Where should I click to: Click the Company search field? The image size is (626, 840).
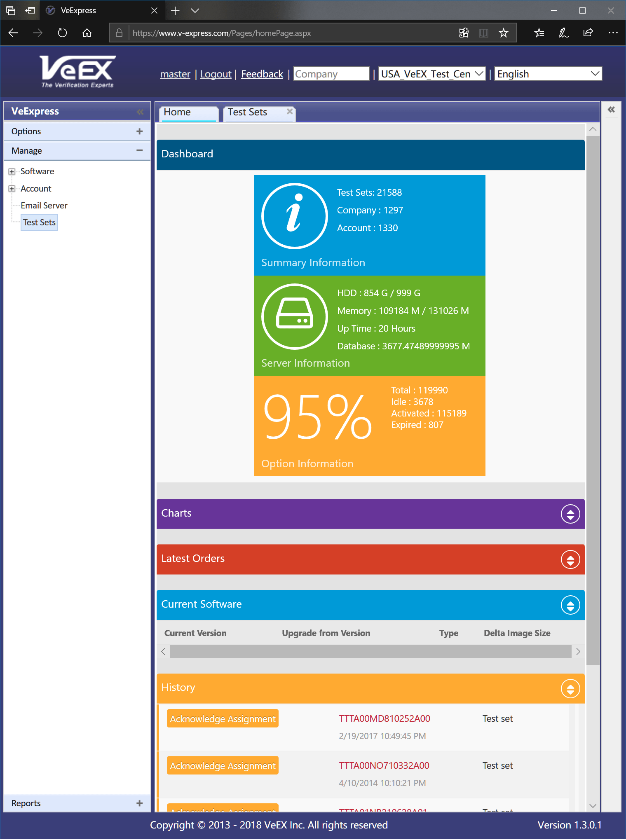click(331, 74)
